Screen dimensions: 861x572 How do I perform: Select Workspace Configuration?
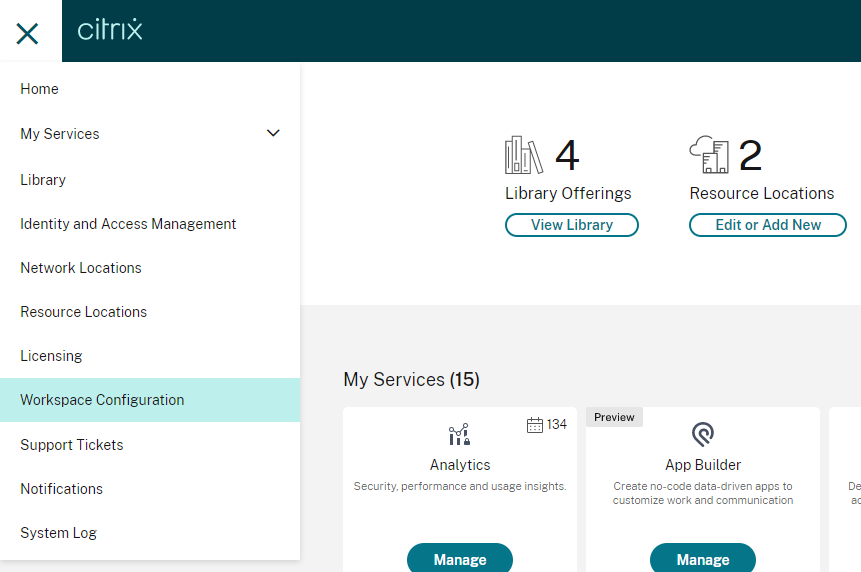pyautogui.click(x=102, y=400)
